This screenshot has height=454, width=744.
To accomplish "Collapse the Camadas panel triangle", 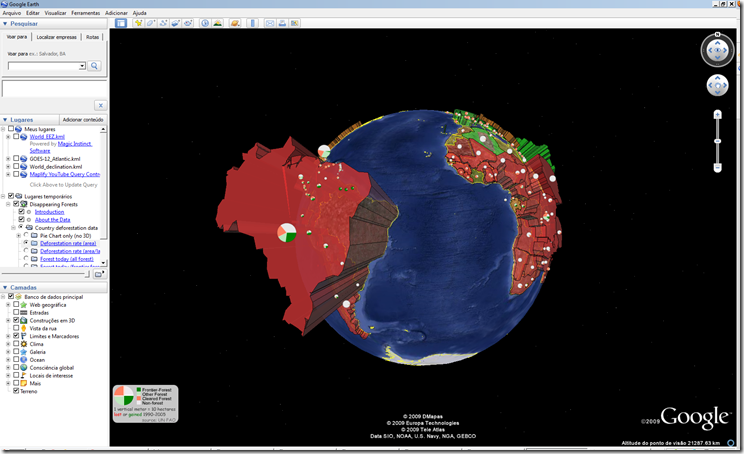I will pyautogui.click(x=5, y=287).
